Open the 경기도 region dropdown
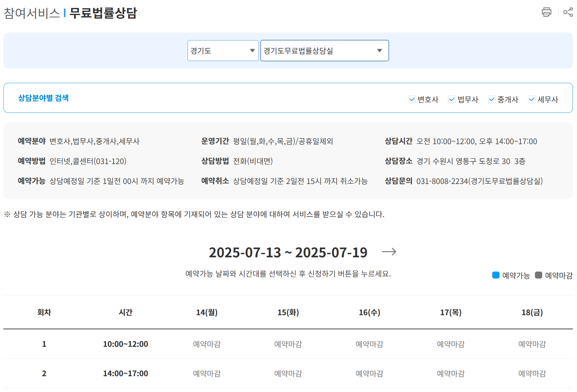This screenshot has height=392, width=577. (223, 51)
